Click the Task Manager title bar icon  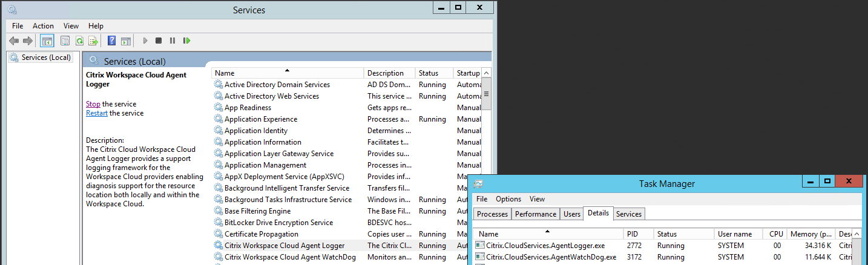[478, 183]
